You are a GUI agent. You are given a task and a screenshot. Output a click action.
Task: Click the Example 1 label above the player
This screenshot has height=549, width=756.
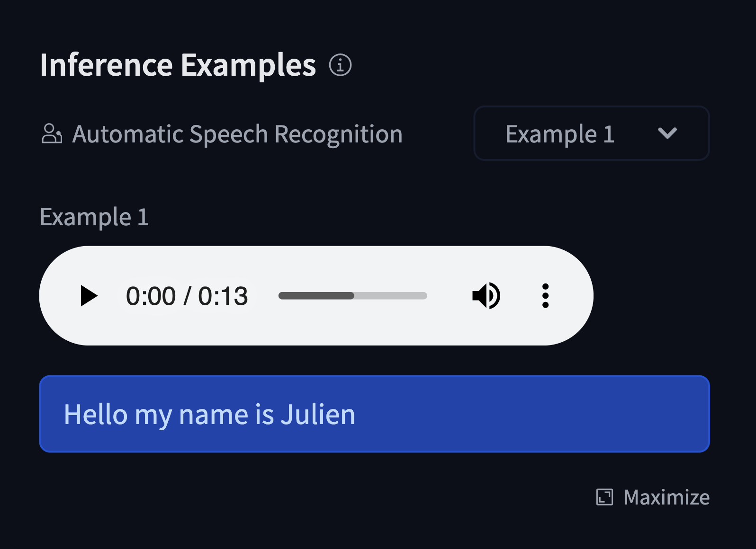point(94,217)
